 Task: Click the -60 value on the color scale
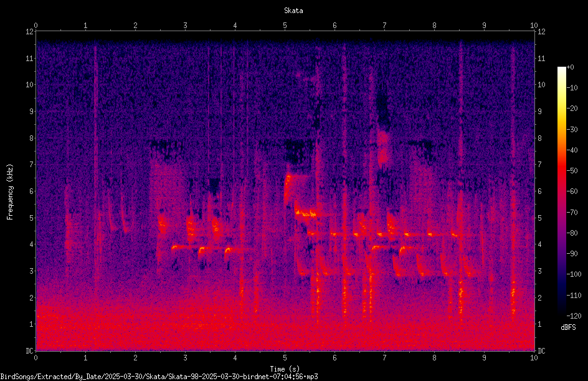tap(572, 191)
